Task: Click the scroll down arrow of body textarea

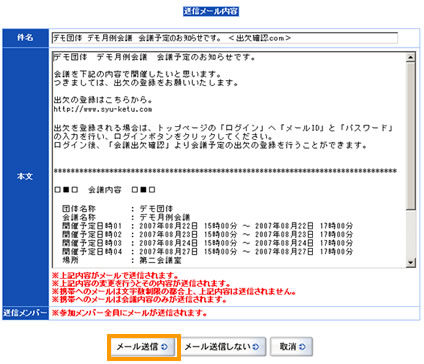Action: 411,262
